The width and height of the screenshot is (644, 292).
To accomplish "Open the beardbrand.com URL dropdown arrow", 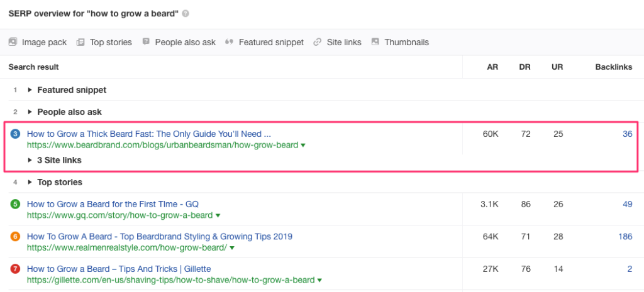I will pos(303,145).
